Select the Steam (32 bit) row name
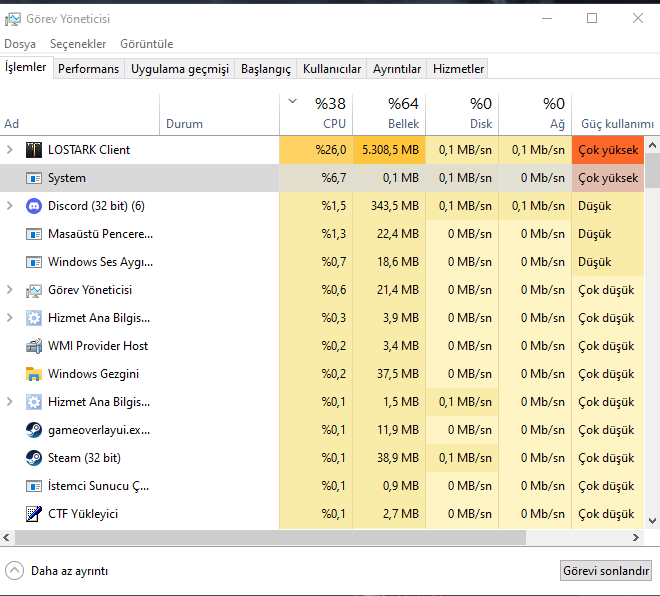660x596 pixels. (84, 458)
